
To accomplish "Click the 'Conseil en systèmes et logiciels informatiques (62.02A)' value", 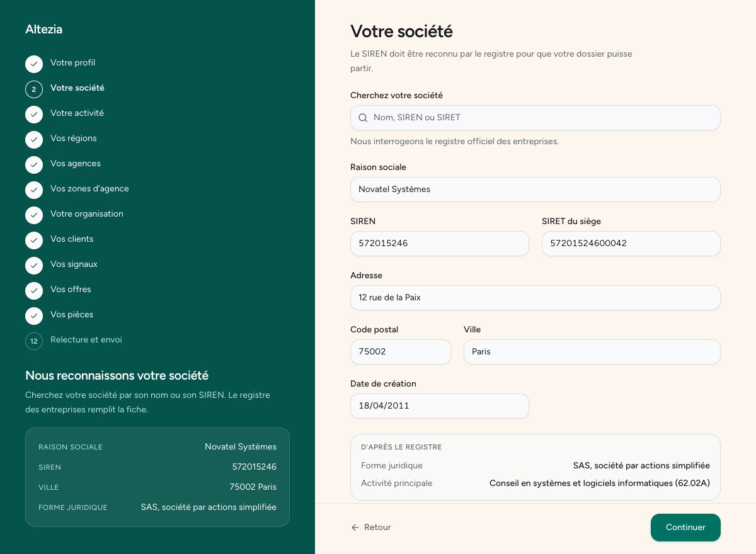I will point(600,483).
